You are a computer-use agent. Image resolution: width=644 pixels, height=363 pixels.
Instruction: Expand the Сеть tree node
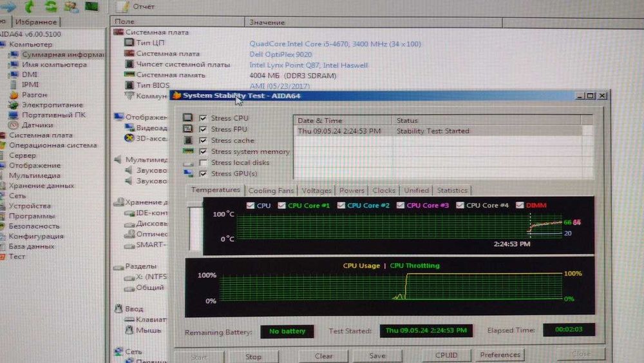coord(17,195)
